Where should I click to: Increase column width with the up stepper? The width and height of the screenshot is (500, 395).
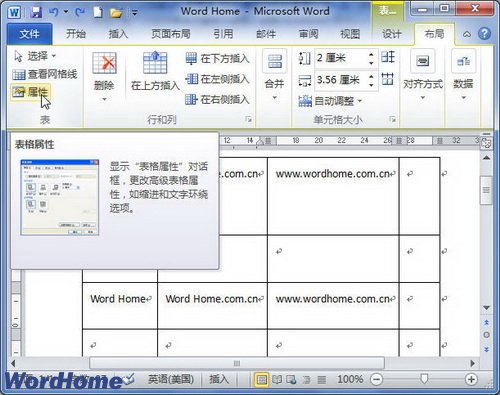[x=371, y=76]
